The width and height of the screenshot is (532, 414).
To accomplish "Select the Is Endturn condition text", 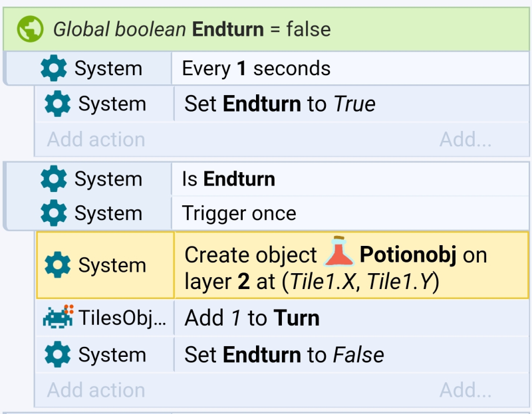I will (x=228, y=179).
